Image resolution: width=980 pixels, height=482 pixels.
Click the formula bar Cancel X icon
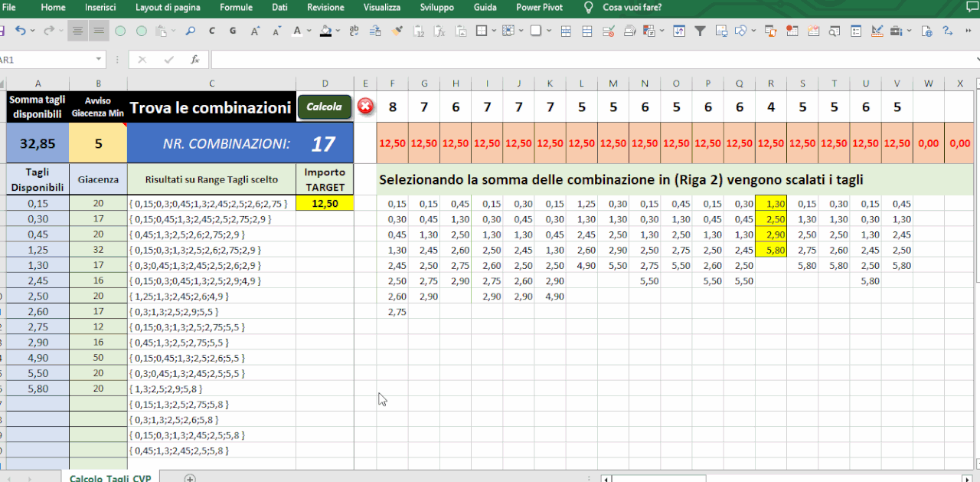click(142, 60)
